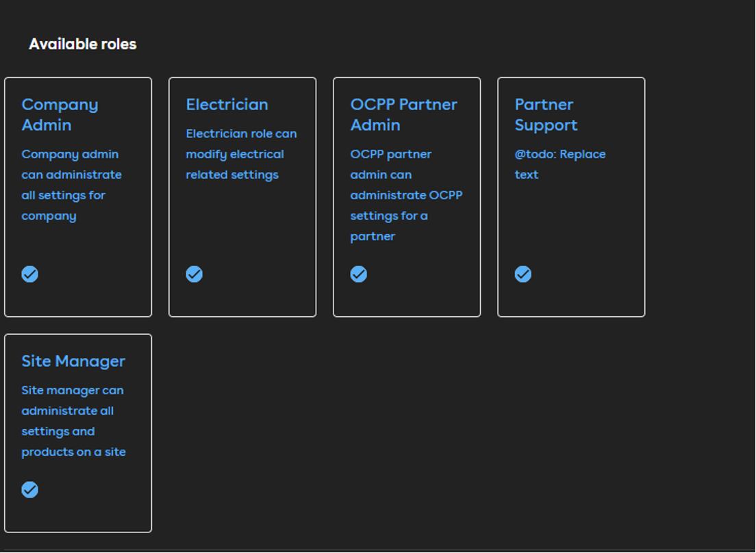Select the Electrician role title
756x553 pixels.
click(x=227, y=104)
